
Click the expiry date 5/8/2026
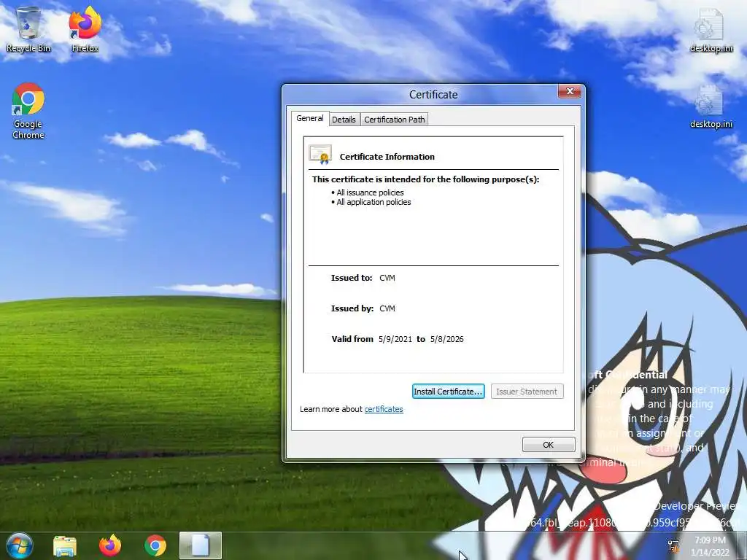(x=447, y=339)
